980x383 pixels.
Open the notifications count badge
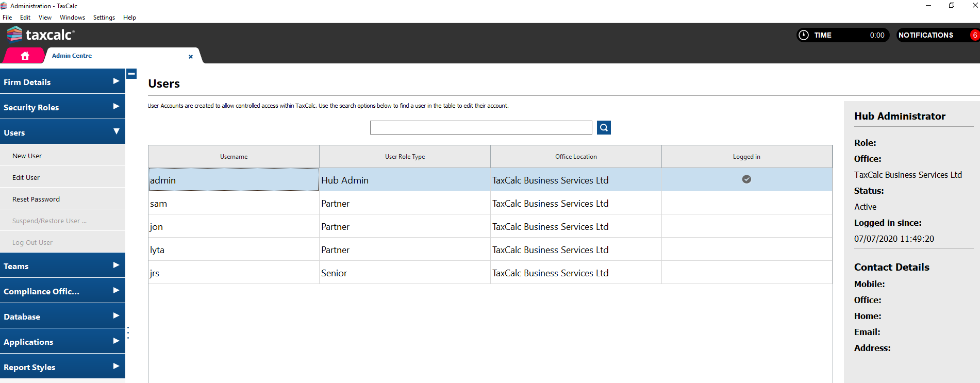click(974, 35)
